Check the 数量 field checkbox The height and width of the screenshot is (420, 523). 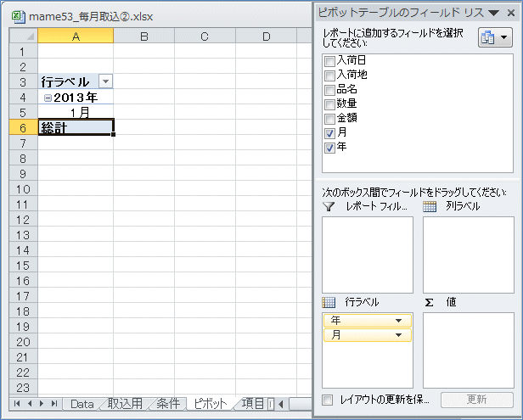[x=329, y=104]
